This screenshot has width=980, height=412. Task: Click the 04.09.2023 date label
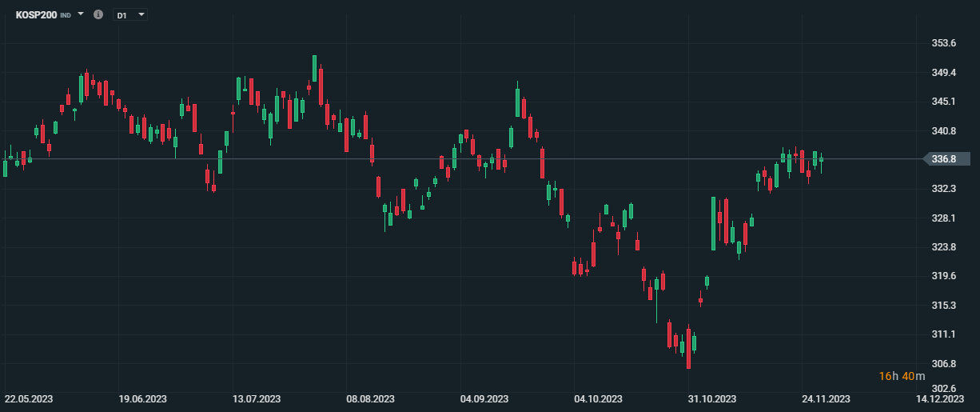[484, 398]
